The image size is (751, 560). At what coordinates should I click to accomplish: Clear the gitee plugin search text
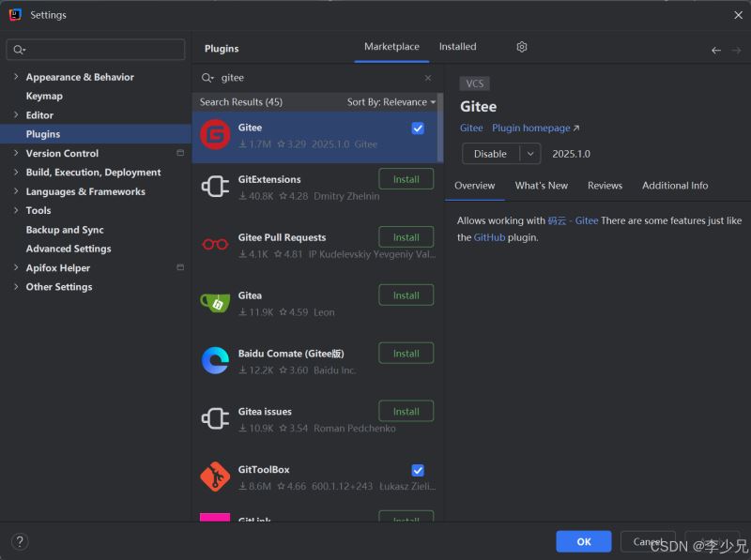428,78
